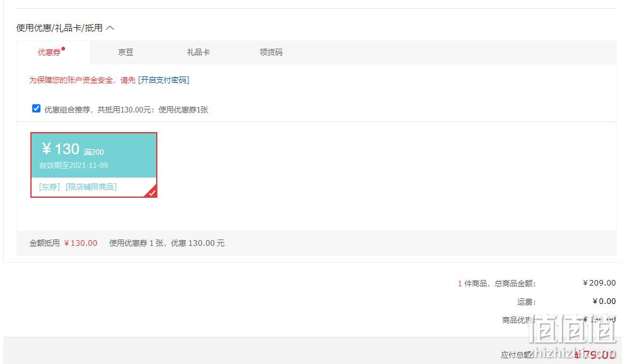Image resolution: width=622 pixels, height=364 pixels.
Task: Click the 开启支付密码 link
Action: pyautogui.click(x=164, y=80)
